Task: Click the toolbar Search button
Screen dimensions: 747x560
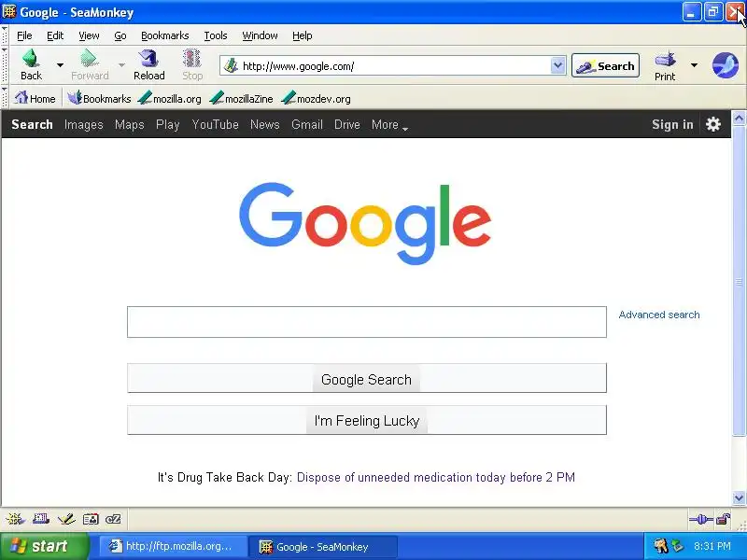Action: click(605, 65)
